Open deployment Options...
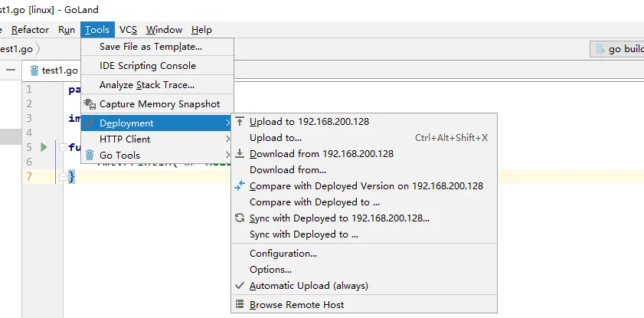The image size is (644, 318). pyautogui.click(x=364, y=270)
